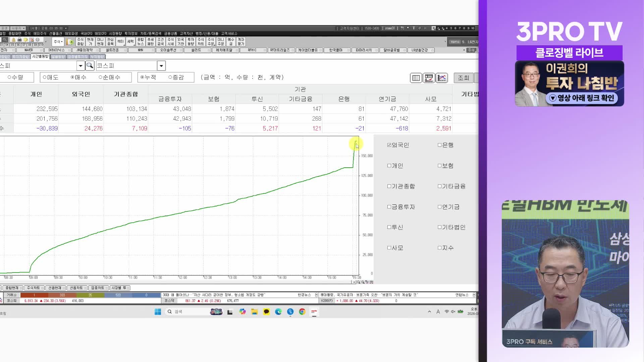Image resolution: width=644 pixels, height=362 pixels.
Task: Switch to table-only view icon
Action: pyautogui.click(x=416, y=78)
